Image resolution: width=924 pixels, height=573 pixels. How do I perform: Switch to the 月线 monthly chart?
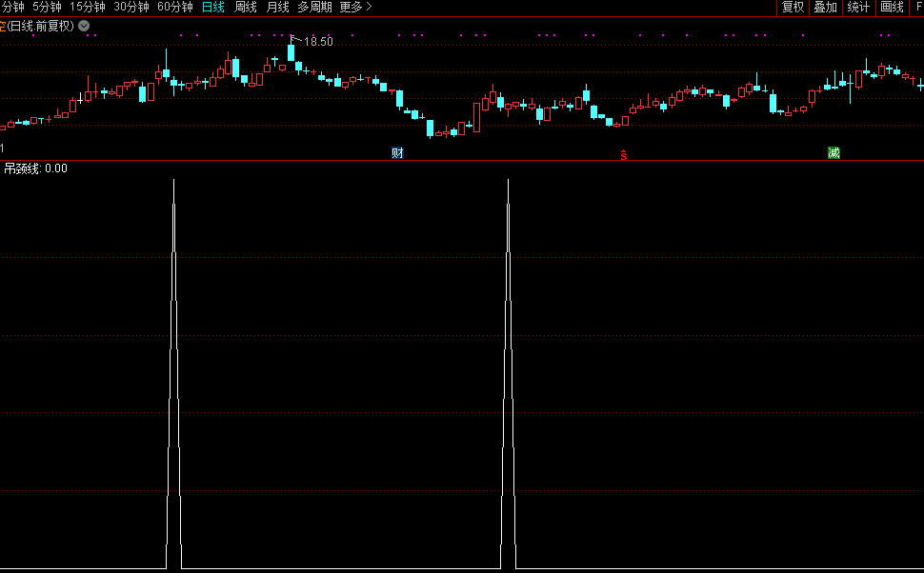278,8
